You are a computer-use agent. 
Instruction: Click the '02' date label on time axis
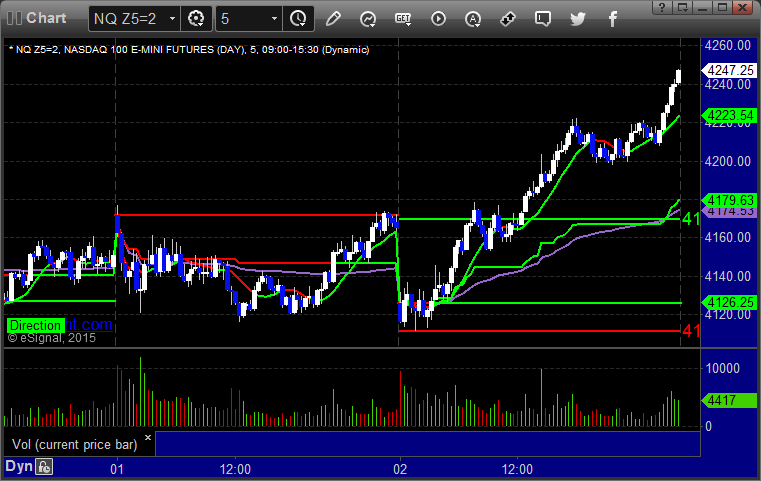[400, 469]
